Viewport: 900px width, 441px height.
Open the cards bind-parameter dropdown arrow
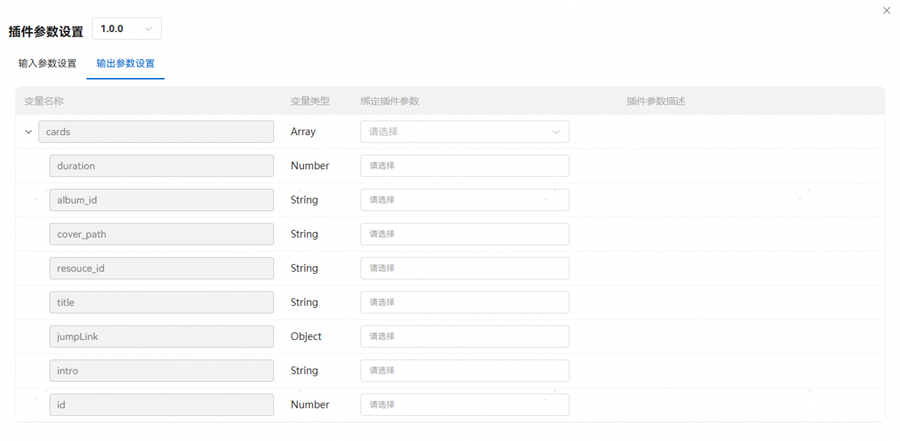(x=556, y=131)
